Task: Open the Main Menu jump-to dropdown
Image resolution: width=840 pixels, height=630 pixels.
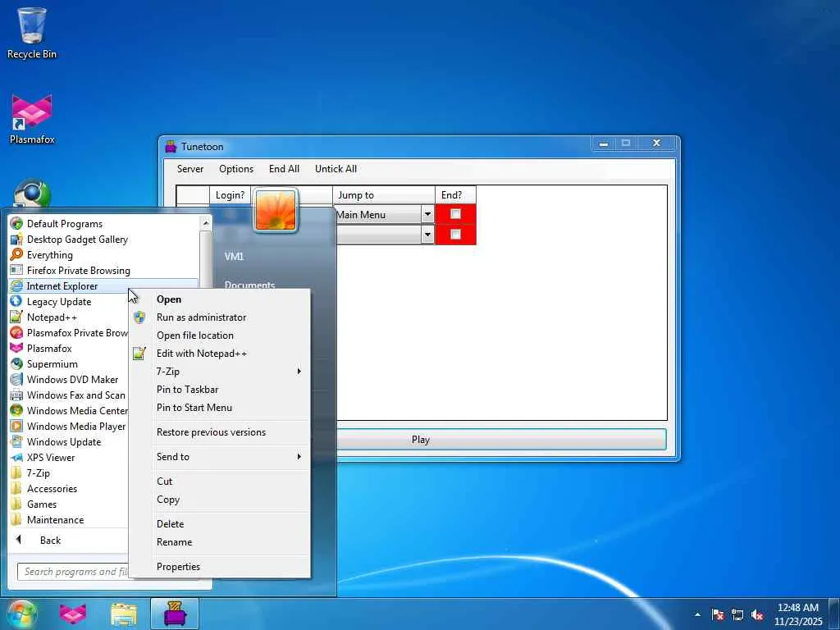Action: 427,214
